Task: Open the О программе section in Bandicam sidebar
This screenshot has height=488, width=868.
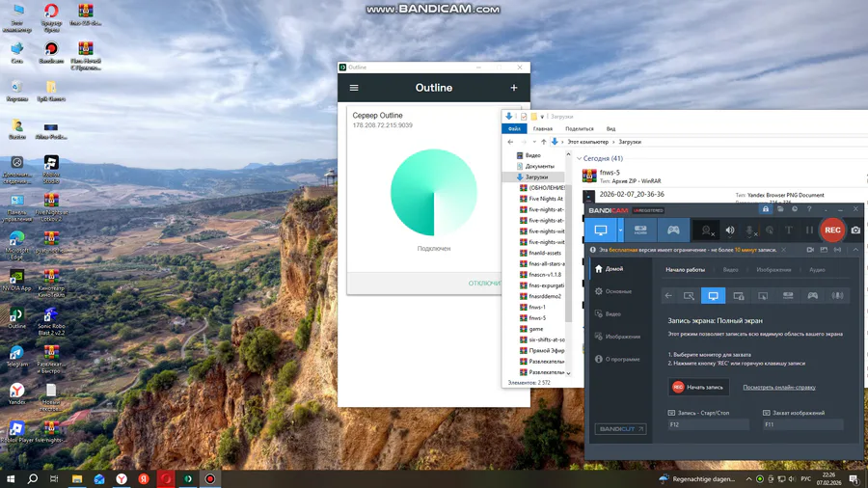Action: [617, 359]
